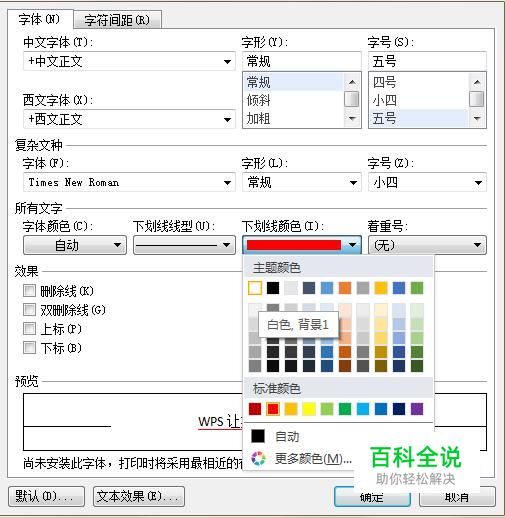This screenshot has width=505, height=518.
Task: Switch to the 字符间距(R) tab
Action: point(117,20)
